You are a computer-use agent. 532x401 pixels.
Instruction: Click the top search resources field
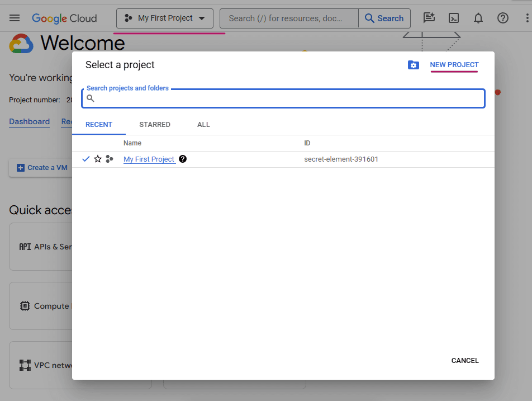tap(289, 18)
